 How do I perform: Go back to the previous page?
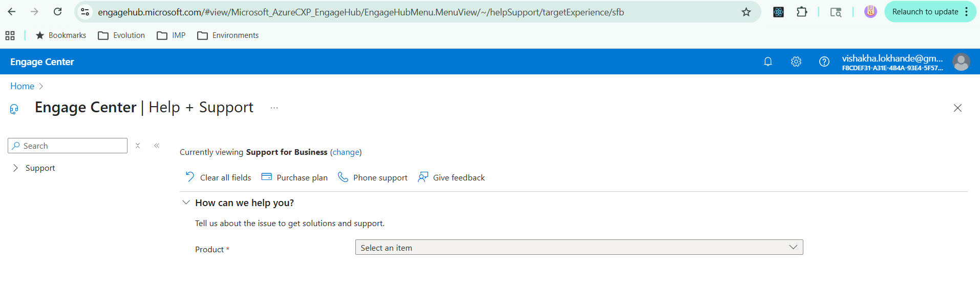pos(11,11)
